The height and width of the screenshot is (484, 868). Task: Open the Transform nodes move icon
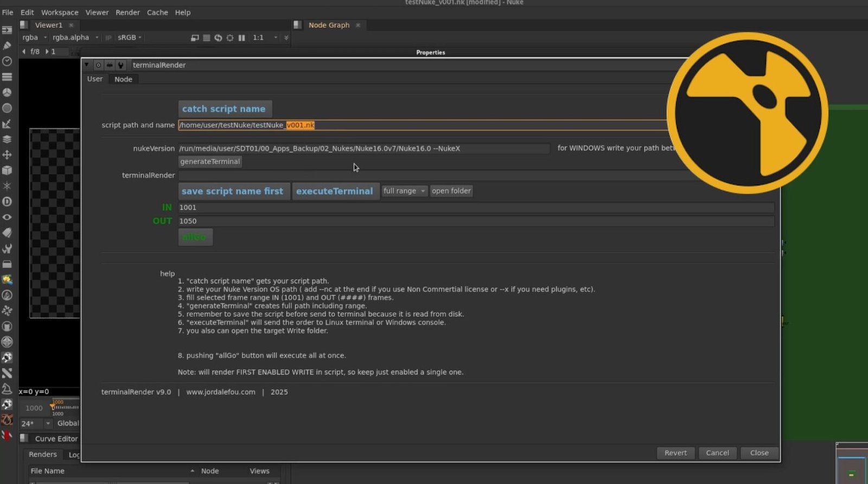click(x=7, y=155)
